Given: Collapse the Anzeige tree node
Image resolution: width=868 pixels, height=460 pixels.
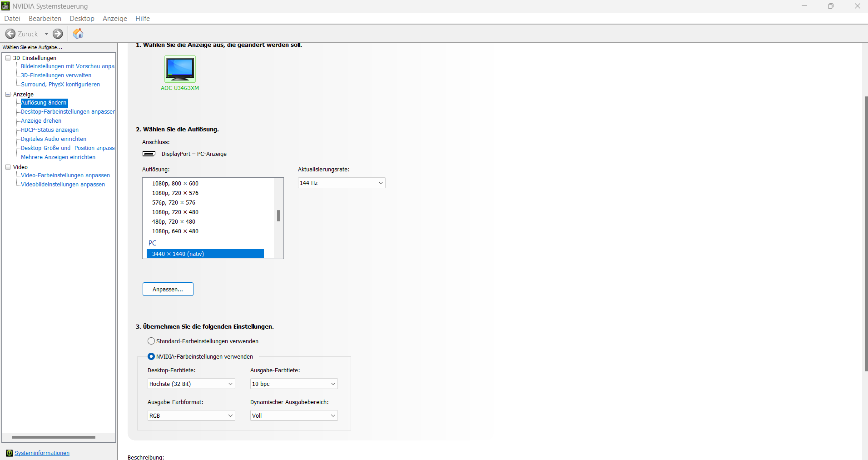Looking at the screenshot, I should coord(8,94).
